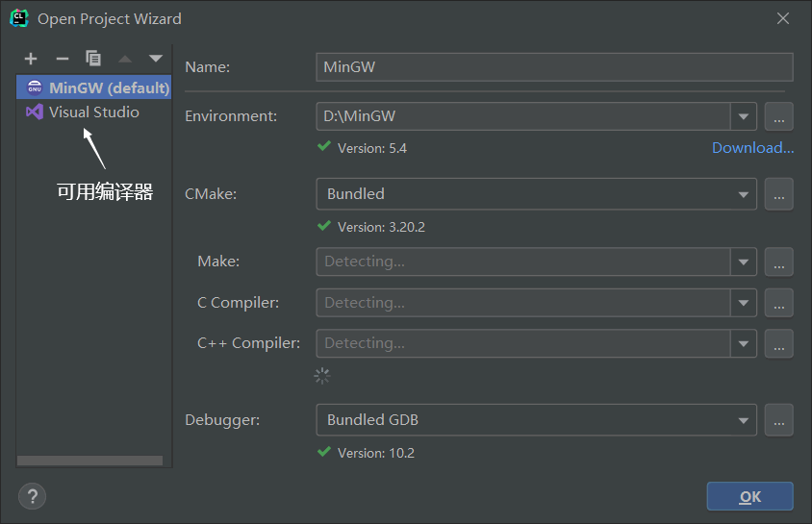Expand the C Compiler dropdown arrow
812x524 pixels.
[x=744, y=303]
